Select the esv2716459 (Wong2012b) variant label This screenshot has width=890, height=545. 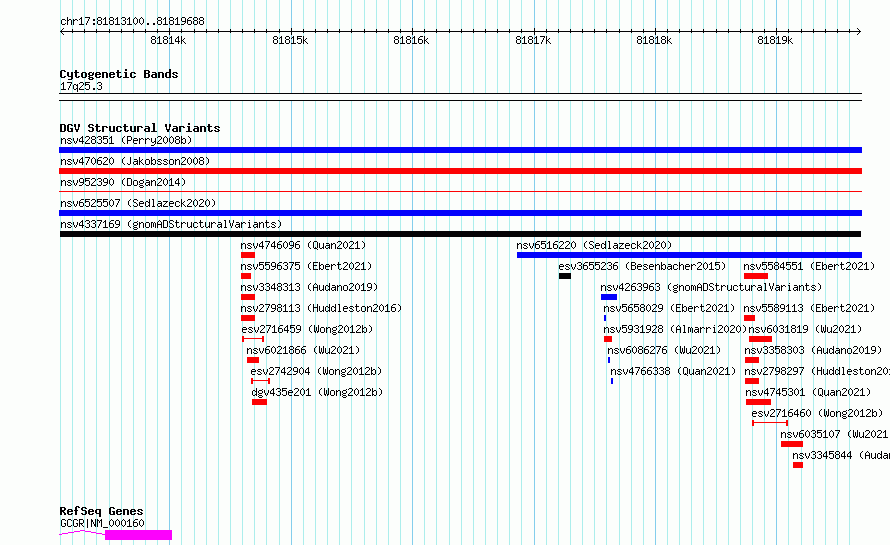coord(307,329)
